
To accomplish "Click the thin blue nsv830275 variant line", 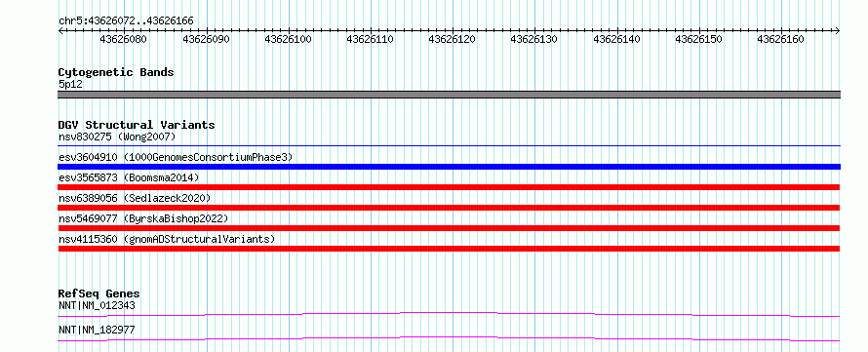I will click(x=449, y=146).
